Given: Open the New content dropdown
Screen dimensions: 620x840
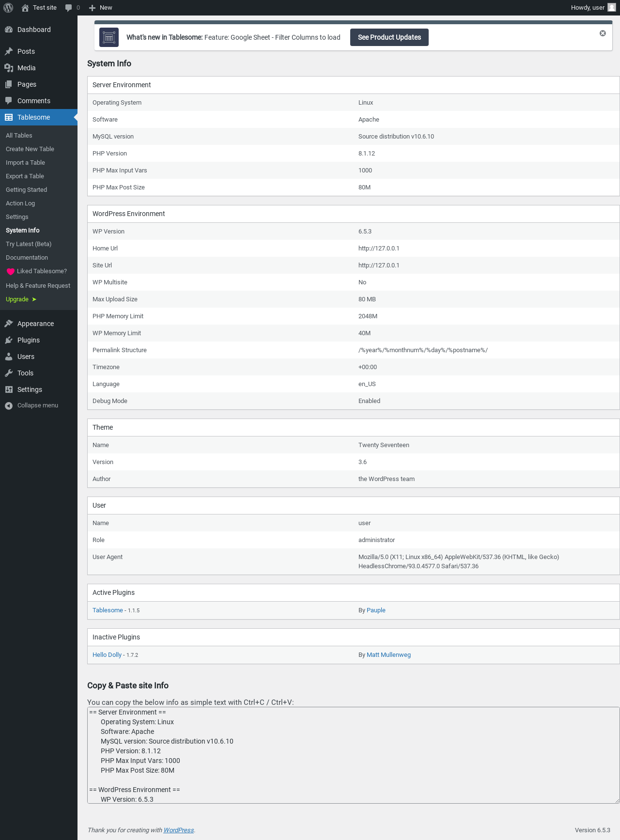Looking at the screenshot, I should tap(101, 8).
